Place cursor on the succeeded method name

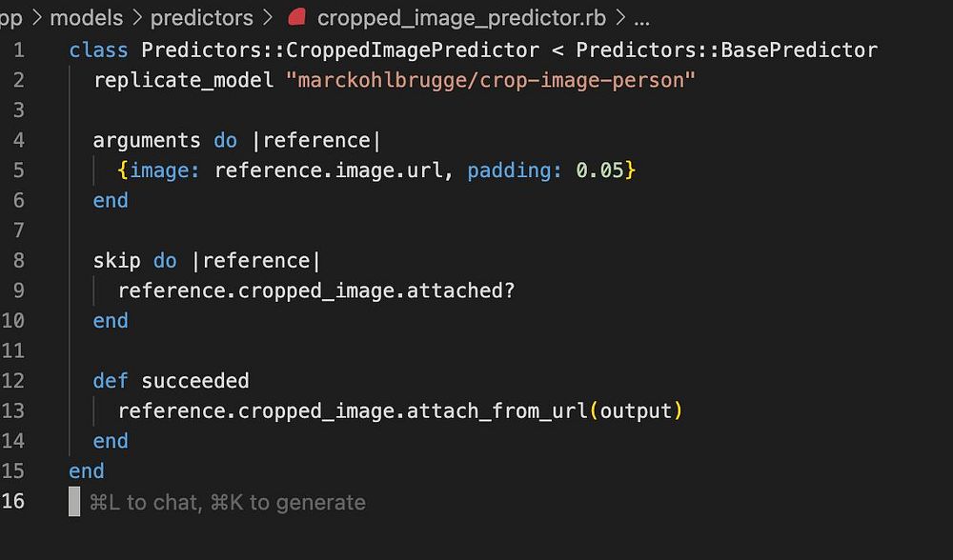[x=195, y=381]
